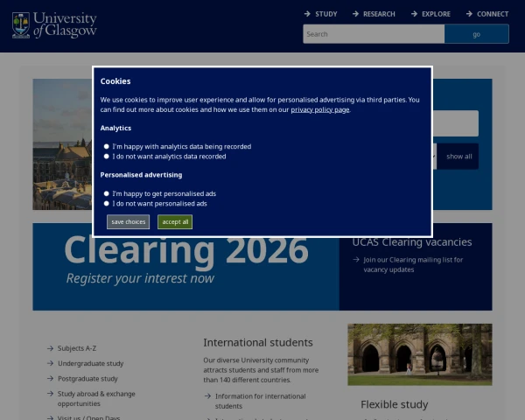
Task: Select do not want personalised ads option
Action: tap(107, 204)
